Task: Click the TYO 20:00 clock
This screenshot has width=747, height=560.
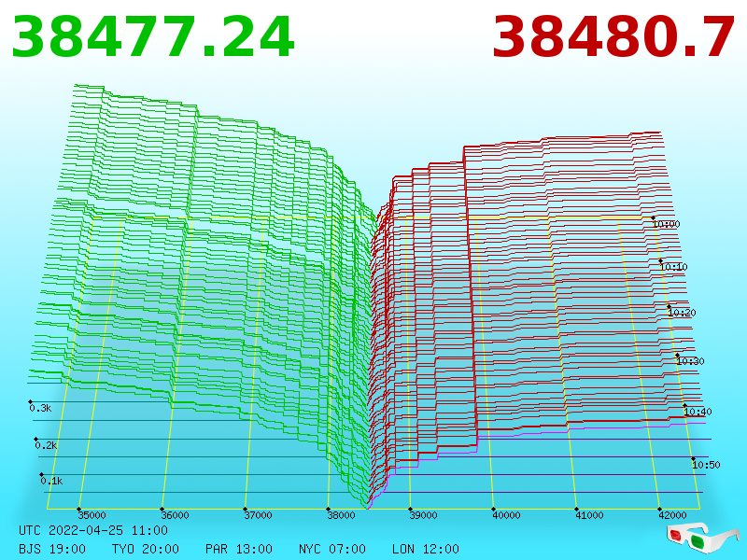Action: [x=146, y=549]
